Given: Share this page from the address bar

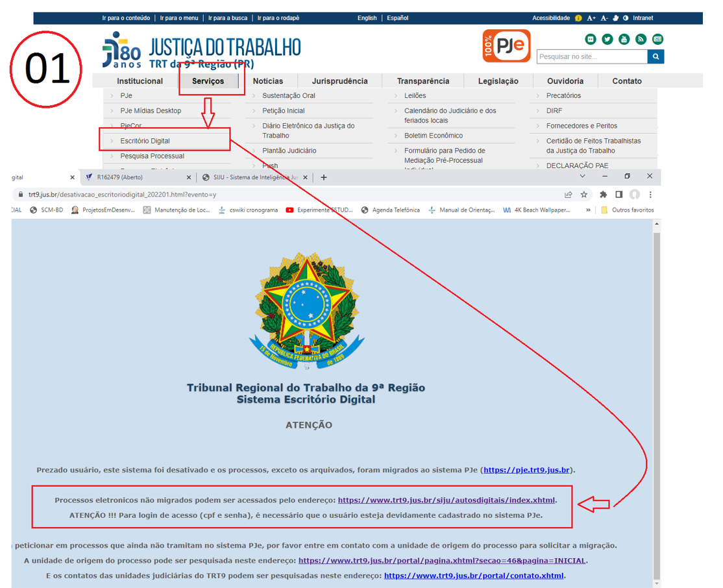Looking at the screenshot, I should point(568,195).
